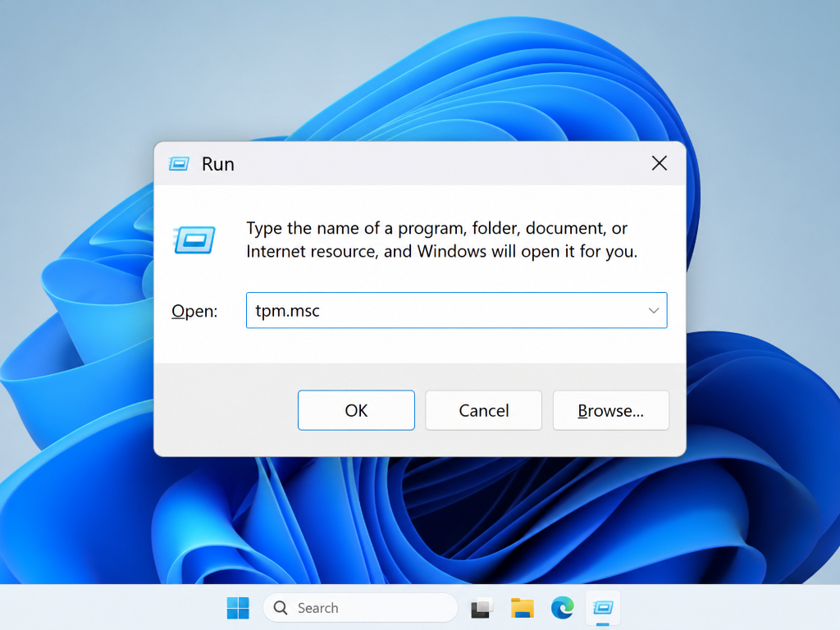Viewport: 840px width, 630px height.
Task: Click the Run icon in title bar
Action: 179,163
